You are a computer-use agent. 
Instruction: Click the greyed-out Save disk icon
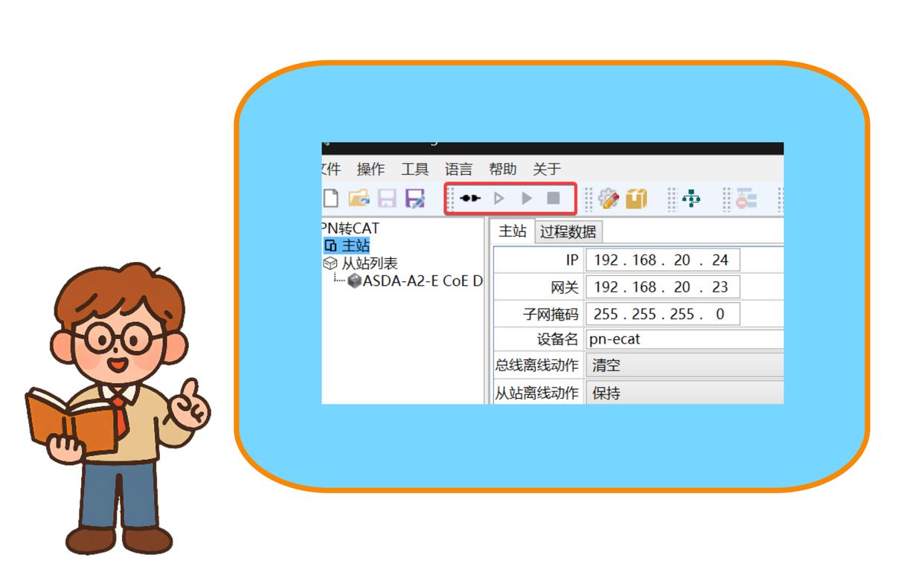coord(388,199)
